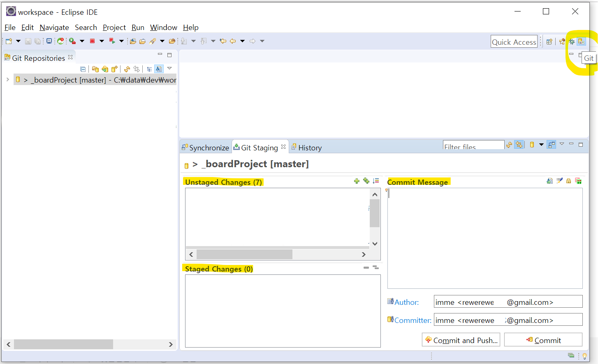The image size is (605, 364).
Task: Toggle Link with Selection in Git Repositories
Action: pos(137,69)
